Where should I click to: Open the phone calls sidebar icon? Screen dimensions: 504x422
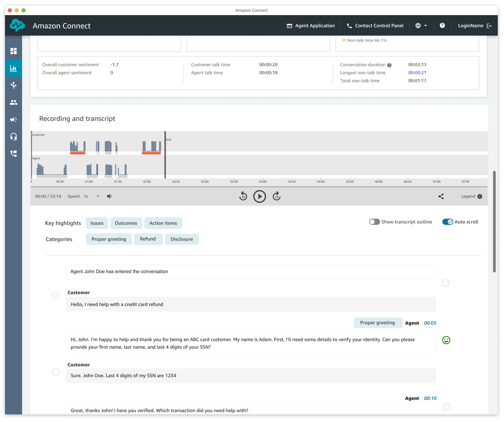13,153
